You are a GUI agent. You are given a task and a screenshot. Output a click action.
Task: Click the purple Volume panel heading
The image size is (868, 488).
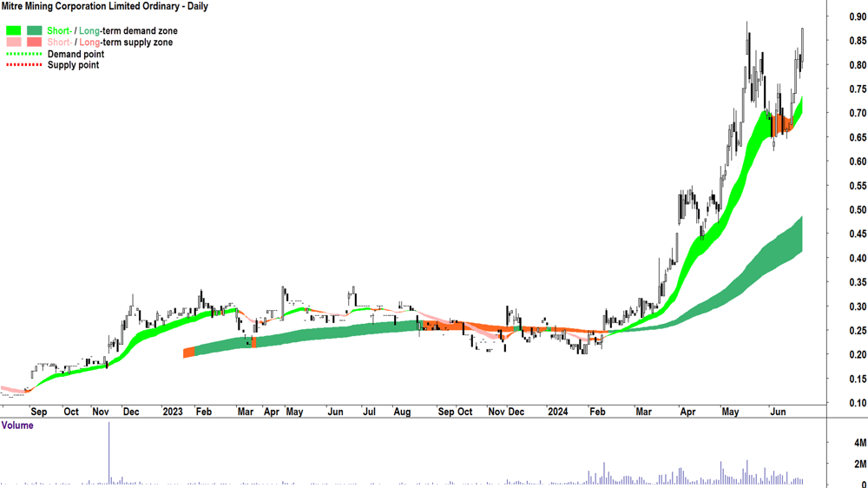point(17,425)
